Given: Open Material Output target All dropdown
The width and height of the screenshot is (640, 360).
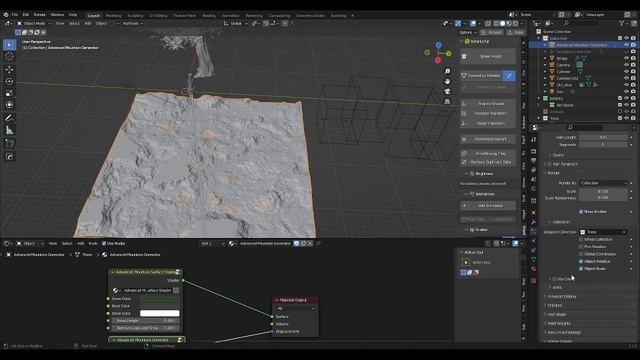Looking at the screenshot, I should (x=296, y=309).
